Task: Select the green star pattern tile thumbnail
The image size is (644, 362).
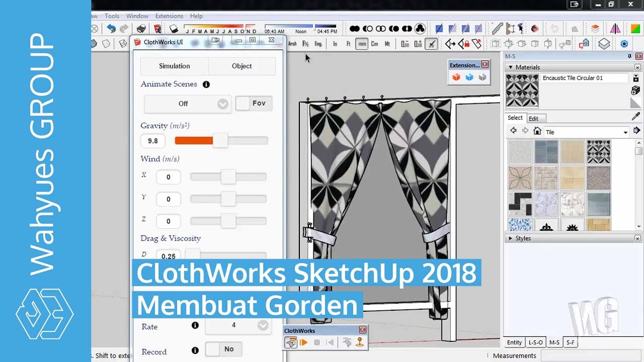Action: click(520, 178)
